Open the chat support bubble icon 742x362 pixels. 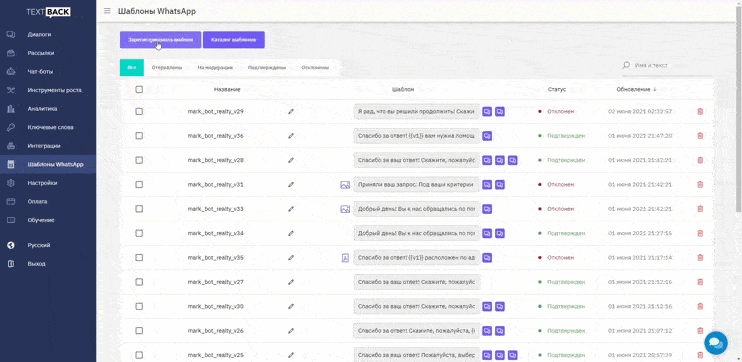coord(716,343)
